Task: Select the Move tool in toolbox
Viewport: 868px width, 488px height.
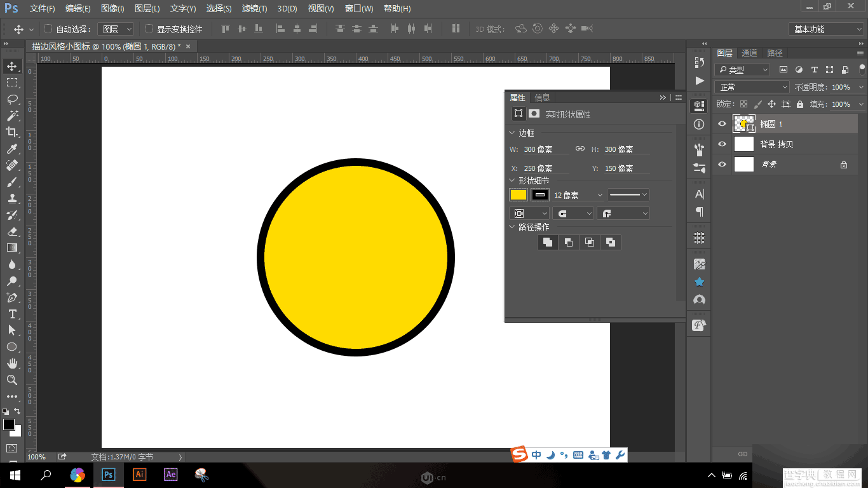Action: coord(11,66)
